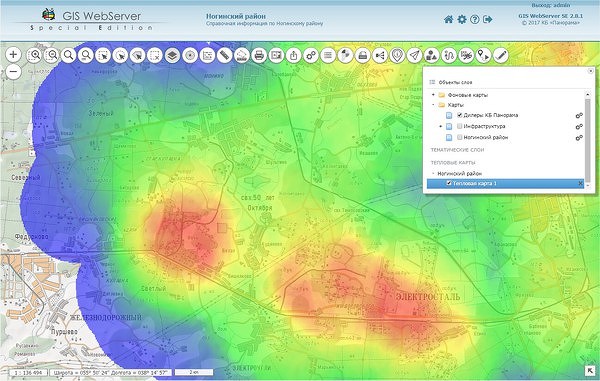Open the winding route tool icon
This screenshot has width=600, height=381.
click(449, 55)
